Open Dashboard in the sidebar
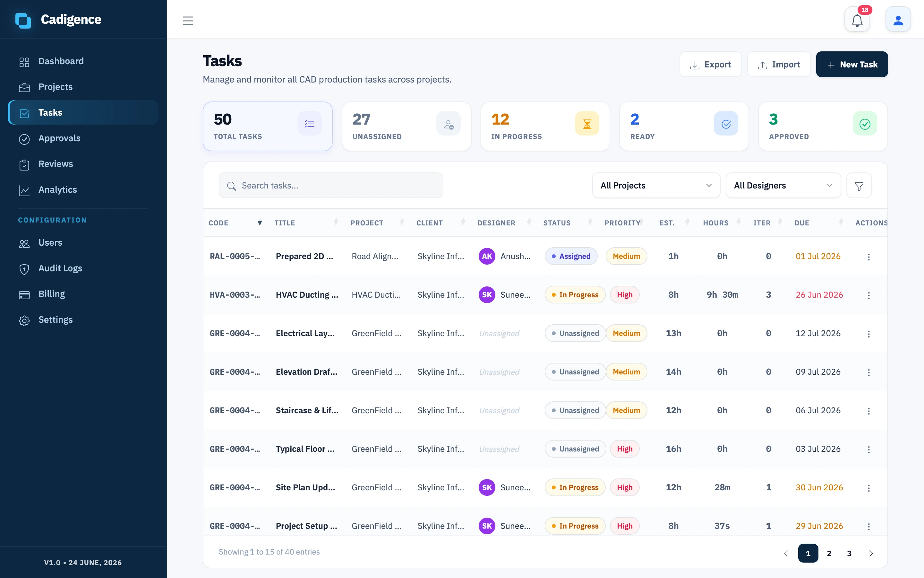Image resolution: width=924 pixels, height=578 pixels. 83,61
